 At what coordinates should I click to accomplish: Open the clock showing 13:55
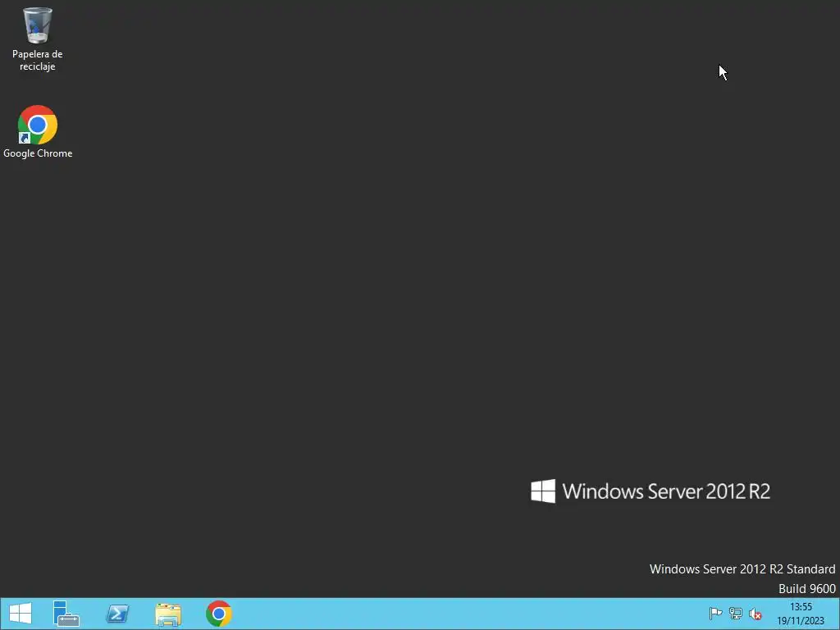[801, 607]
